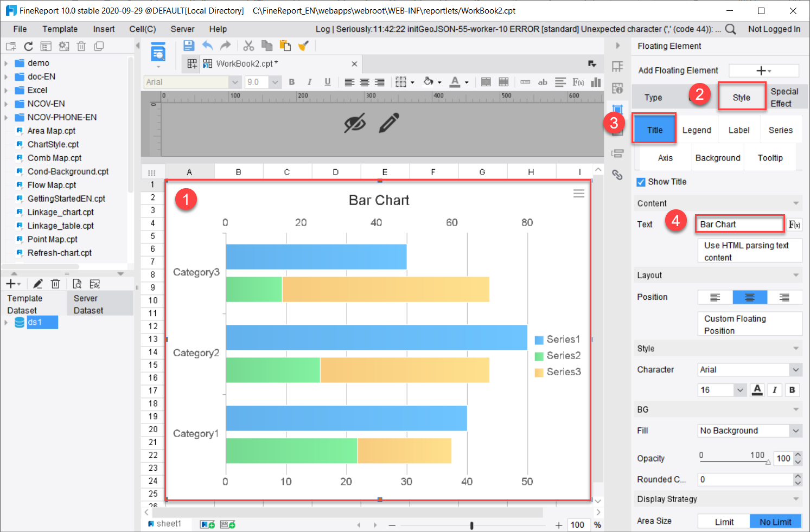Open the cell attribute panel icon in sidebar

click(x=617, y=87)
